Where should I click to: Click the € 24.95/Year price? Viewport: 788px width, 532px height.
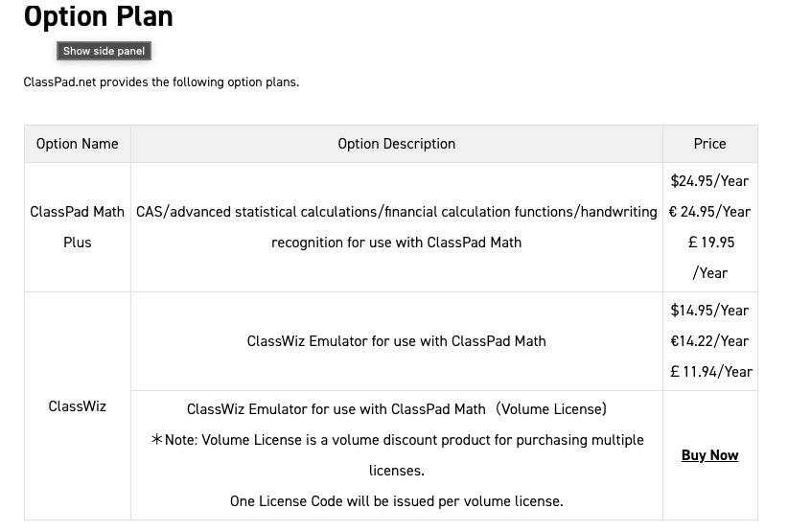click(x=709, y=212)
